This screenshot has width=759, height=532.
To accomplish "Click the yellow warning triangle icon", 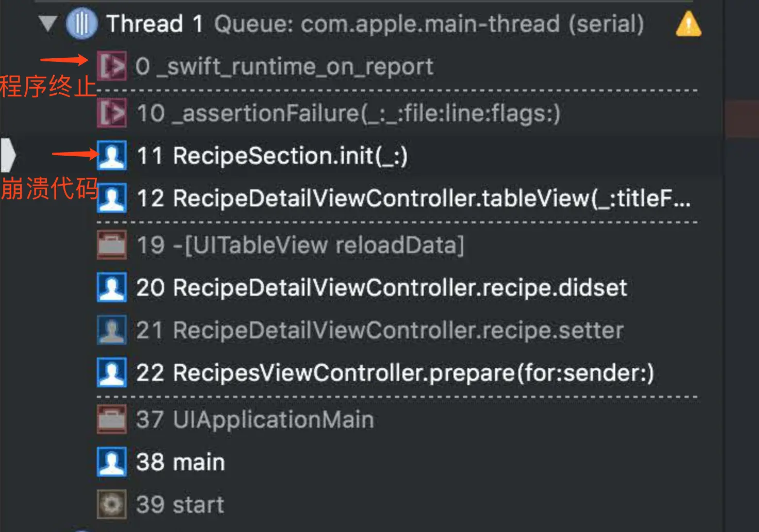I will click(x=688, y=25).
